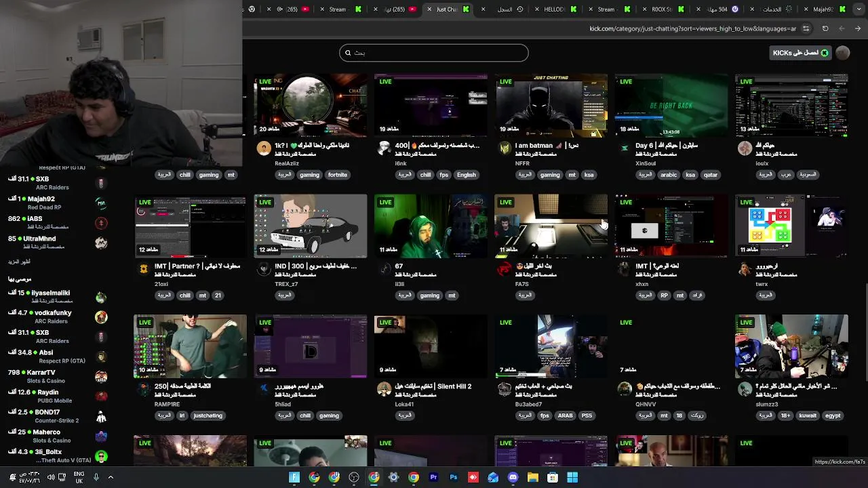
Task: Click 21oxi yellow channel avatar icon
Action: (144, 270)
